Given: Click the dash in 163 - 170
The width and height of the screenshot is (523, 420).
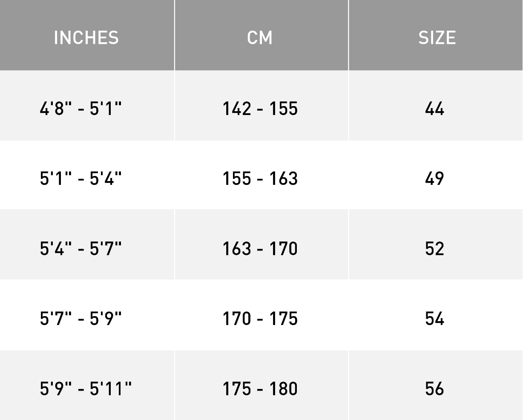Looking at the screenshot, I should pos(260,250).
